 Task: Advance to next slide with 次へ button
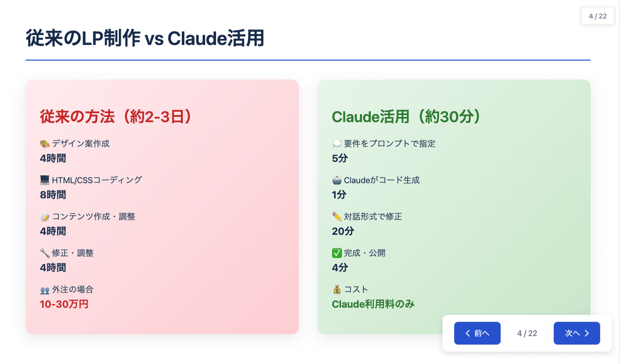coord(577,333)
